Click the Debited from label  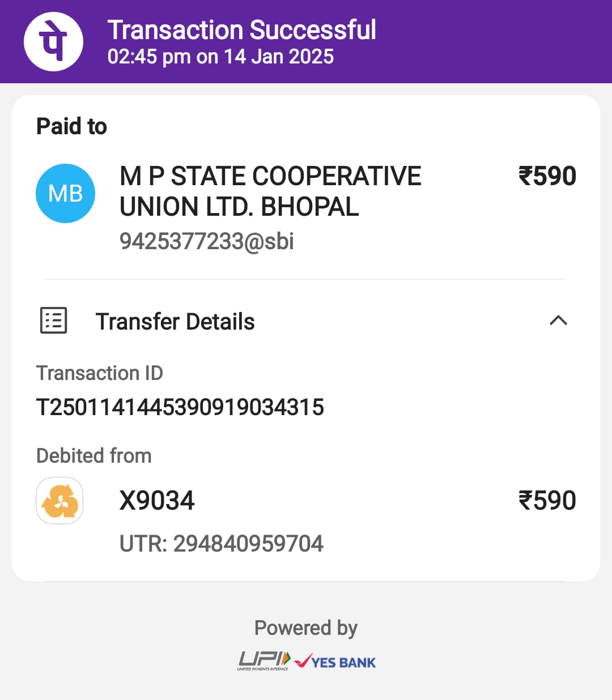pos(94,456)
